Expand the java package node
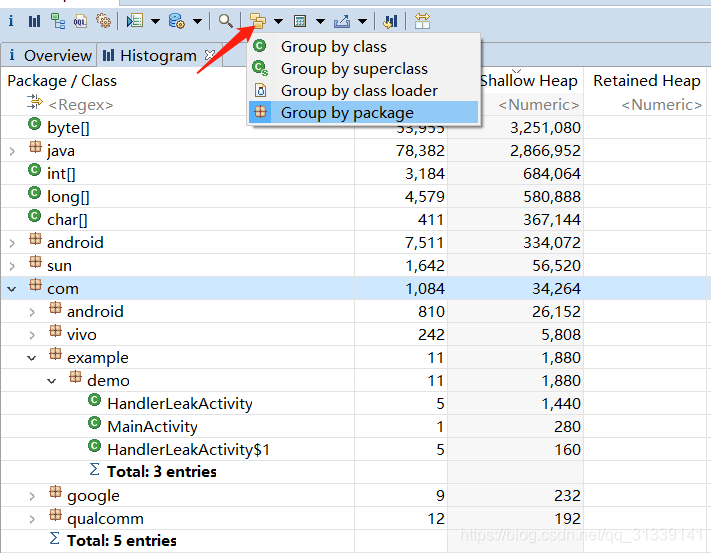The image size is (711, 553). (x=12, y=151)
